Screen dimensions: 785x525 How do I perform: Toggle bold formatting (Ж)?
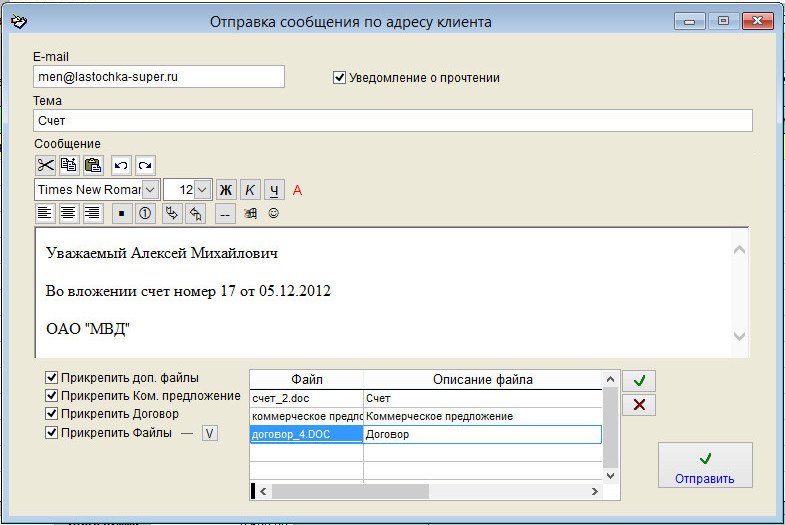pos(226,189)
